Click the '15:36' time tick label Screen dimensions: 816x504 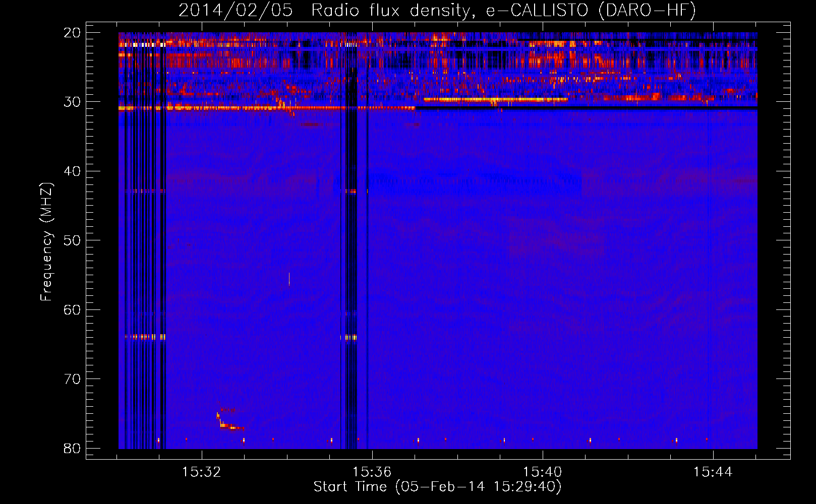[372, 472]
